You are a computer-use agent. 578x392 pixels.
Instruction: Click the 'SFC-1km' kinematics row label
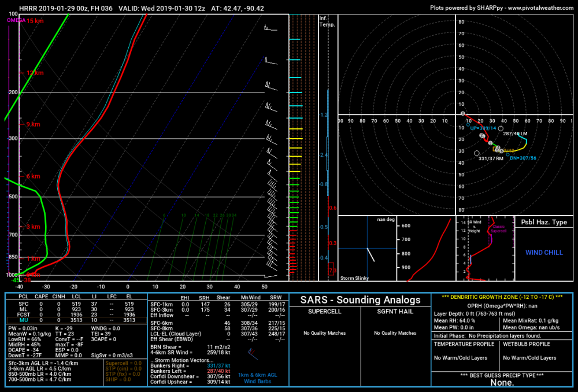point(161,305)
